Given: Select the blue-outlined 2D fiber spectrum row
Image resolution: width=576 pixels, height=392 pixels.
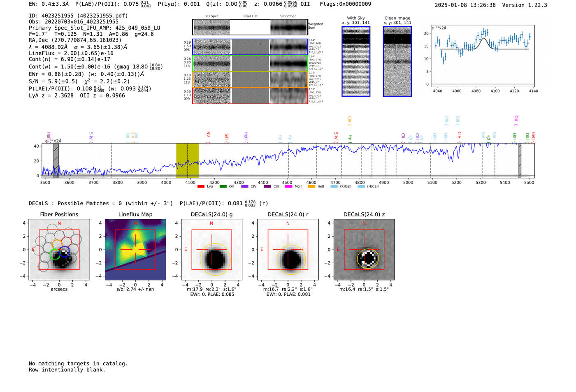Looking at the screenshot, I should 250,47.
